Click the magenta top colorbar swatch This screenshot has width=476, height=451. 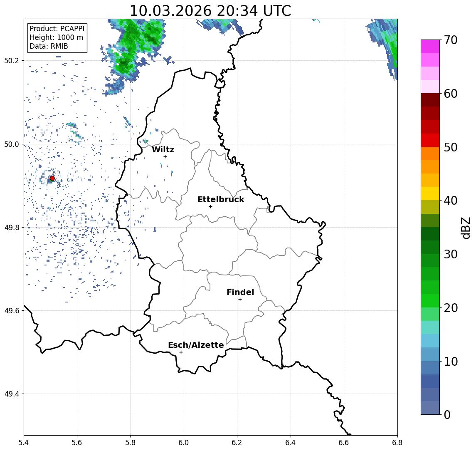[x=430, y=47]
